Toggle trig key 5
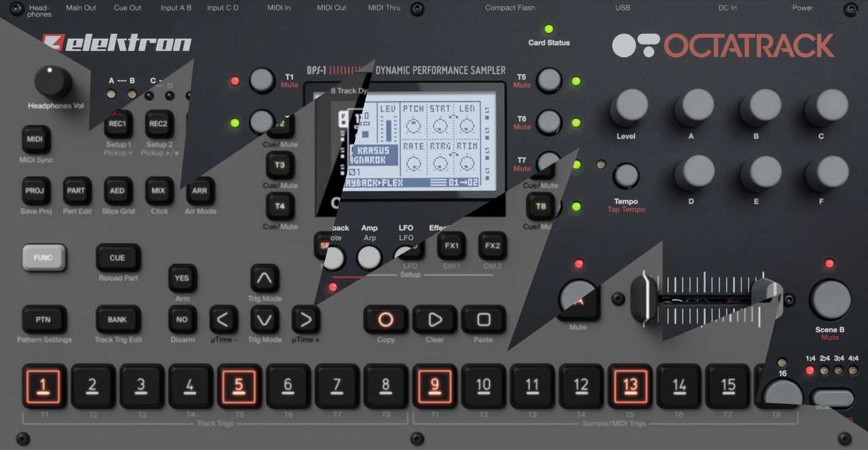This screenshot has height=450, width=868. click(x=239, y=386)
